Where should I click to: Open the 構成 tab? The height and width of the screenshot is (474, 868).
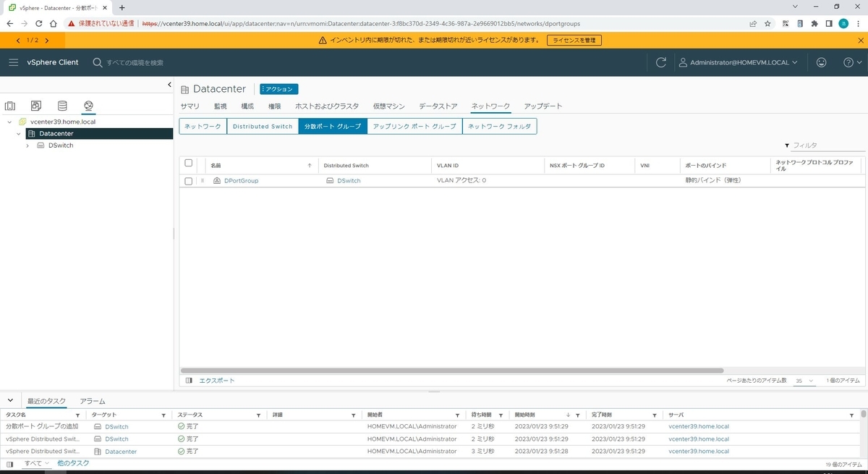[x=247, y=106]
